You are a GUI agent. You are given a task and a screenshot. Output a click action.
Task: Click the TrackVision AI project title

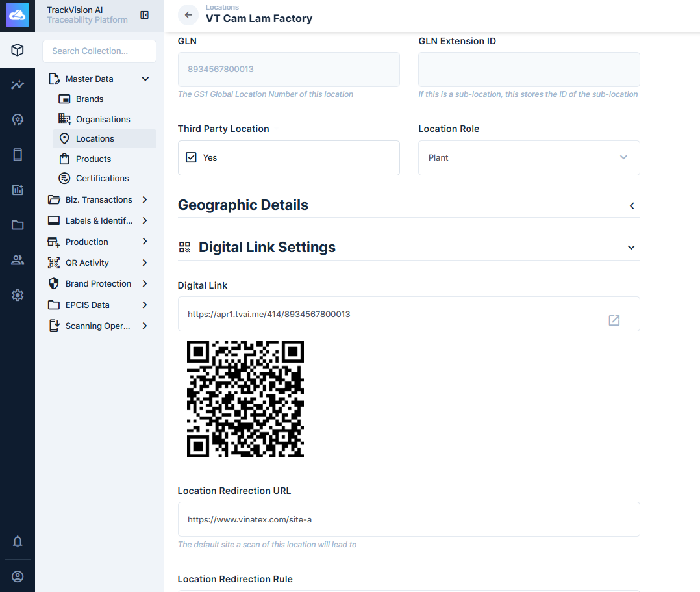75,10
